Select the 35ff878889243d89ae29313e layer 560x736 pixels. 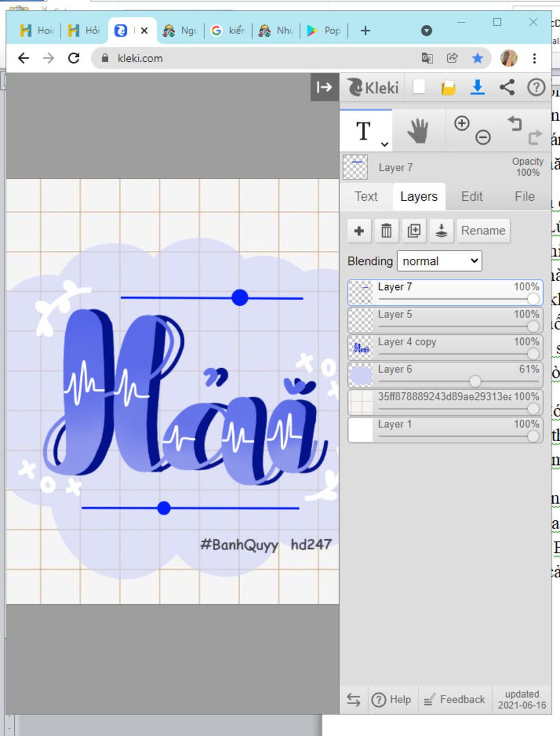tap(445, 402)
